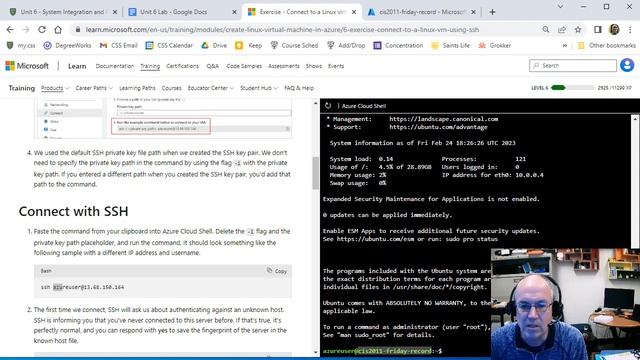Screen dimensions: 640x360
Task: Click the Microsoft logo
Action: pos(27,66)
